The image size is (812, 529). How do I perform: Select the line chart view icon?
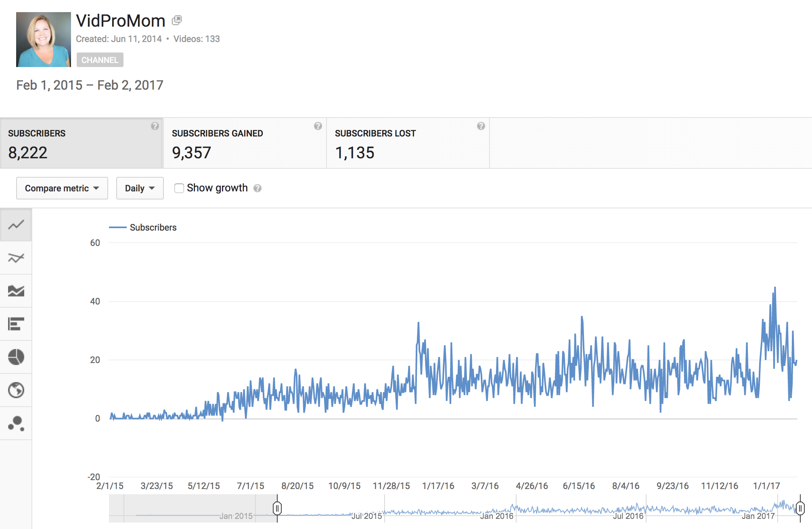[16, 225]
